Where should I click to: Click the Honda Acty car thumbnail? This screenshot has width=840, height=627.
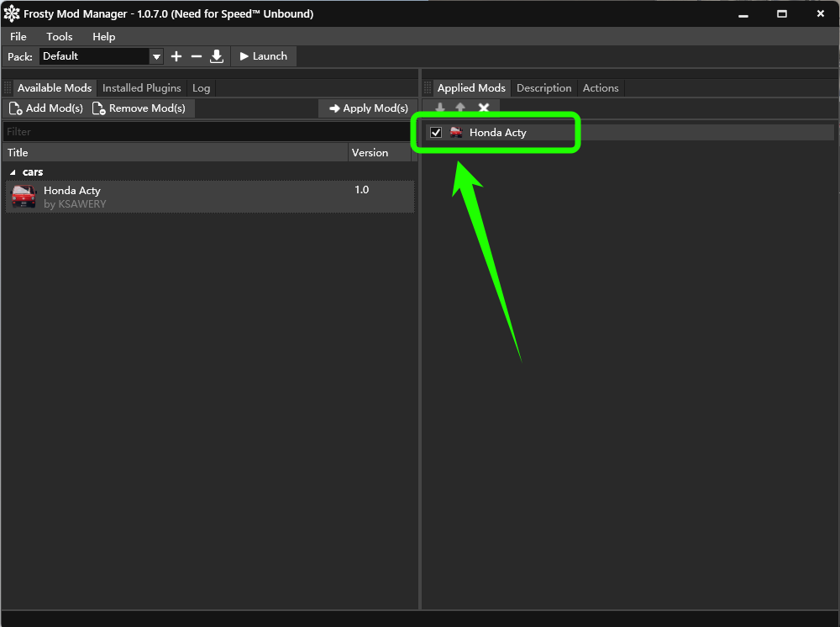24,197
